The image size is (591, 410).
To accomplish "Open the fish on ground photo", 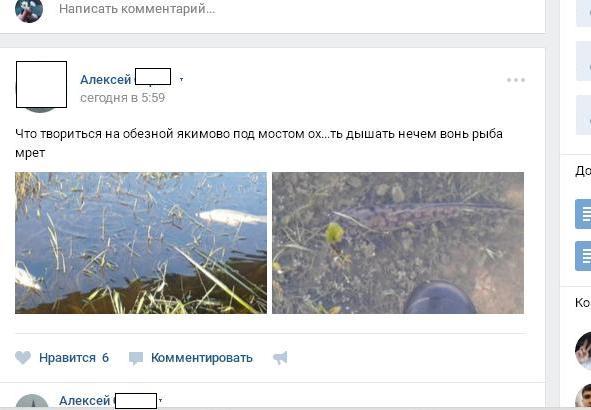I will [398, 243].
